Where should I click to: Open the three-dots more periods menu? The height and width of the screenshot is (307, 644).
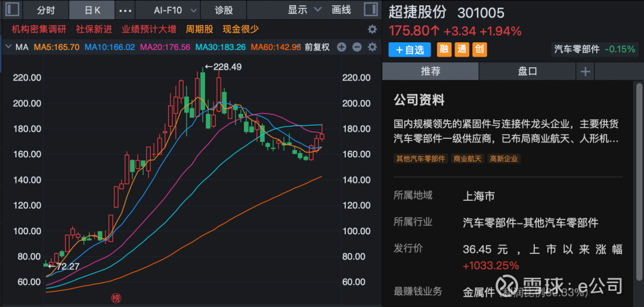coord(125,10)
